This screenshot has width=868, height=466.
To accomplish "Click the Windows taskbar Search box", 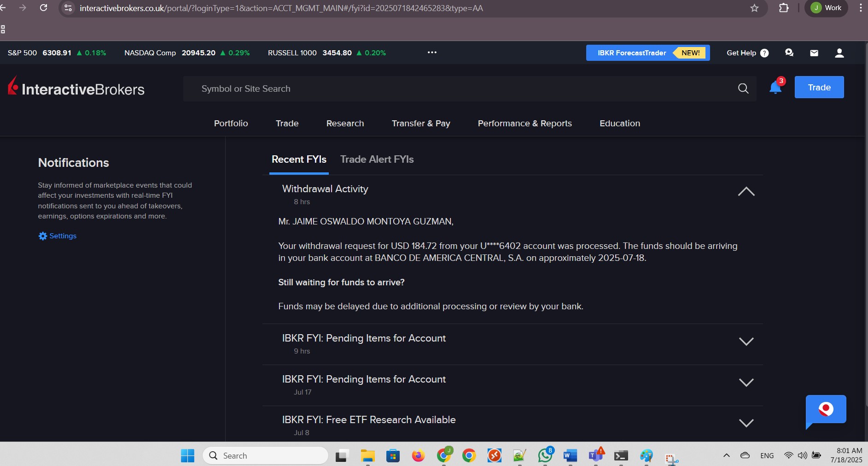I will click(265, 455).
